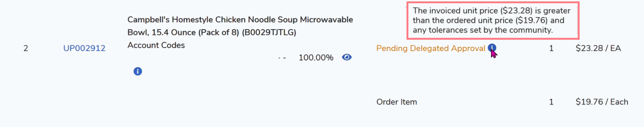The image size is (644, 127).
Task: Click the $23.28 / EA invoiced price
Action: tap(598, 48)
